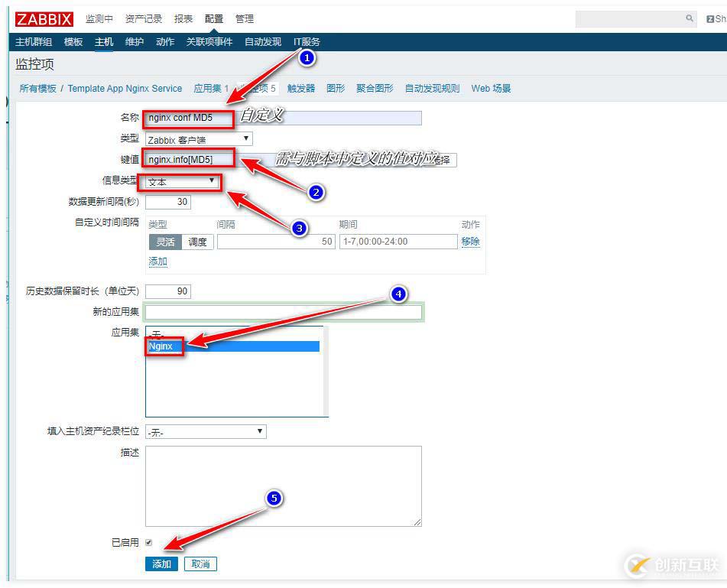The width and height of the screenshot is (727, 588).
Task: Toggle the 已启用 checkbox
Action: (149, 542)
